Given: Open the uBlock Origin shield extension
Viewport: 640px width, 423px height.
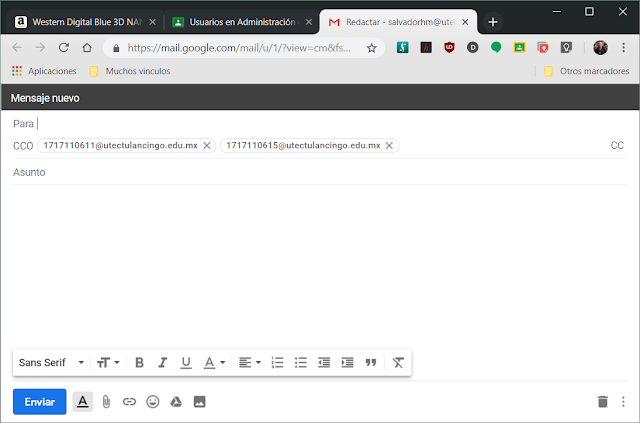Looking at the screenshot, I should point(449,48).
